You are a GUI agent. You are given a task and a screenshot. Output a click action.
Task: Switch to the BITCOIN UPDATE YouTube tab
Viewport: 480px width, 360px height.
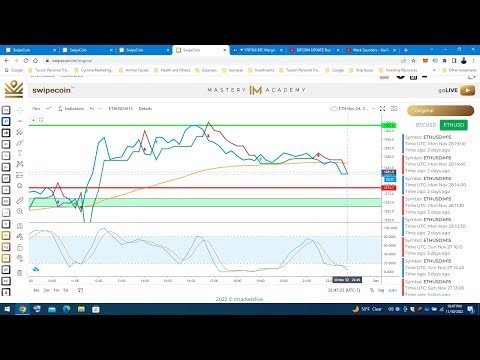tap(314, 50)
